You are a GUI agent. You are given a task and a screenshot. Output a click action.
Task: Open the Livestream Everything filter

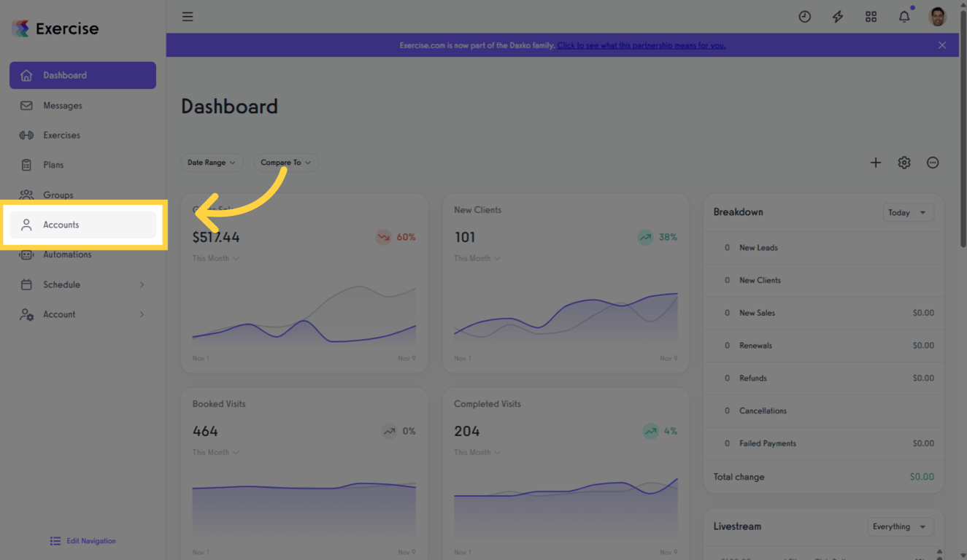(x=900, y=526)
